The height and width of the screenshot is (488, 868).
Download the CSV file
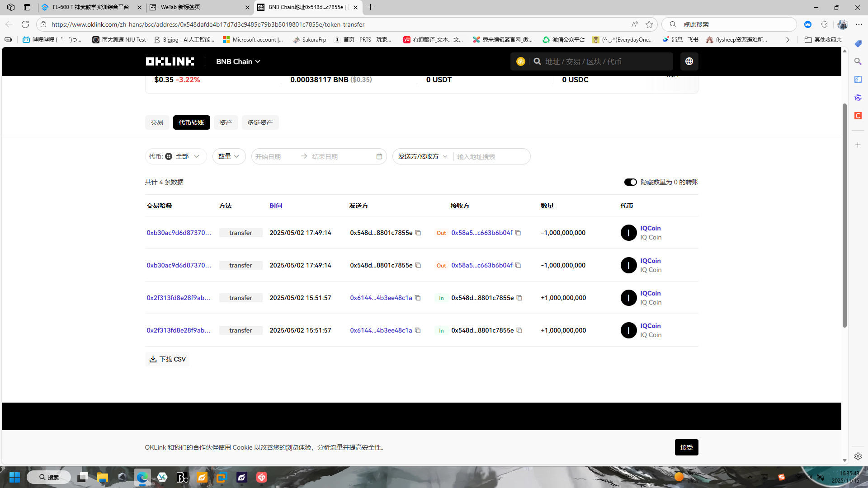point(167,359)
